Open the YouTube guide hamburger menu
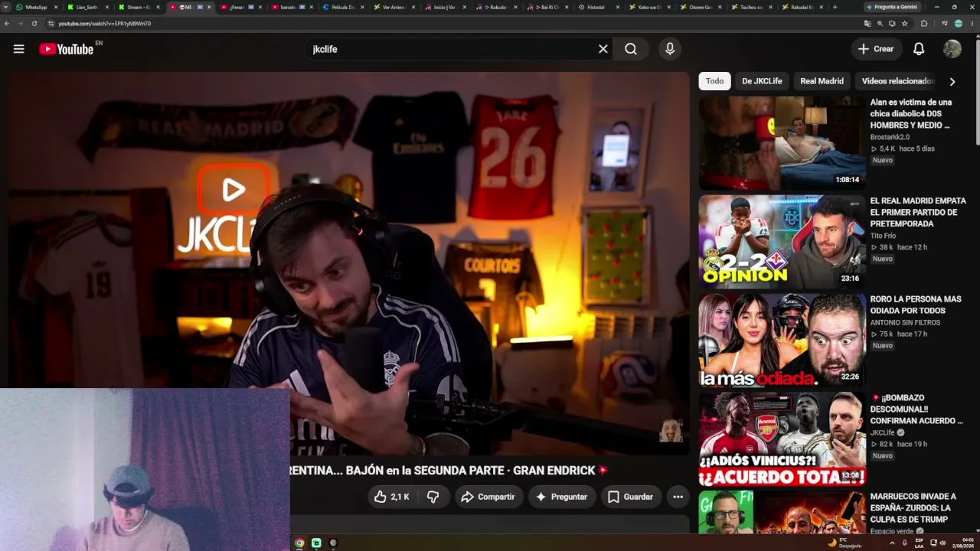980x551 pixels. point(18,49)
